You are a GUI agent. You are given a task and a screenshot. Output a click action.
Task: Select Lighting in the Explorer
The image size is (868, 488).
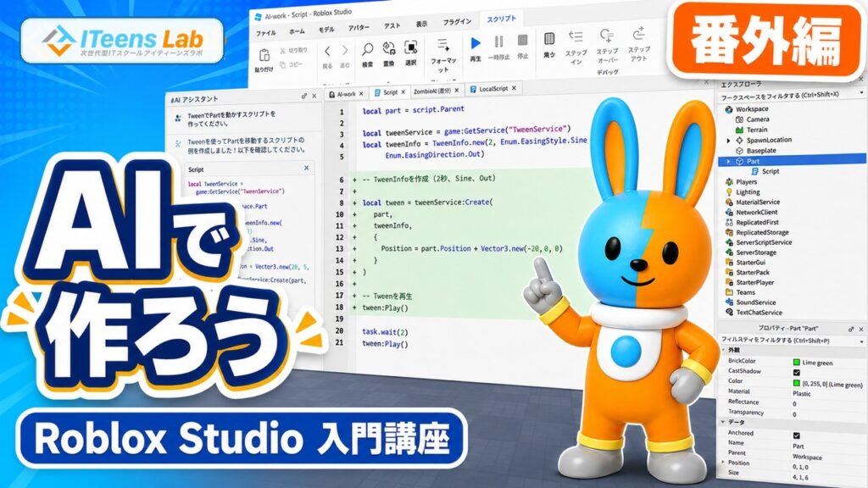[x=748, y=192]
